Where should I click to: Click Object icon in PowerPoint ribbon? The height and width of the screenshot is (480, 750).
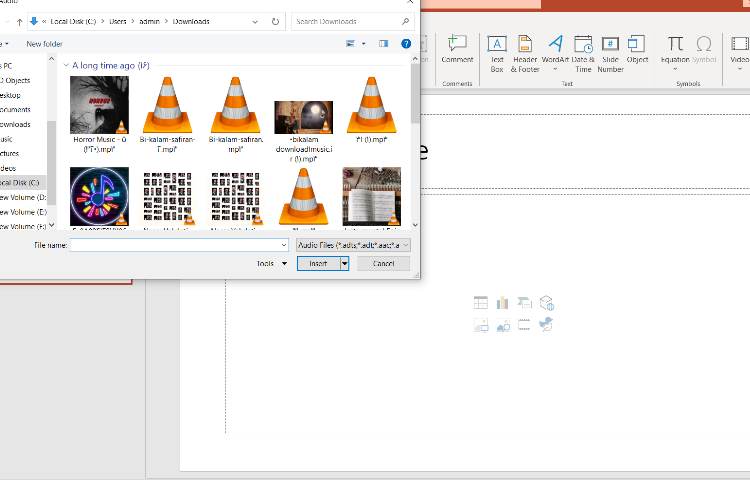[x=637, y=49]
